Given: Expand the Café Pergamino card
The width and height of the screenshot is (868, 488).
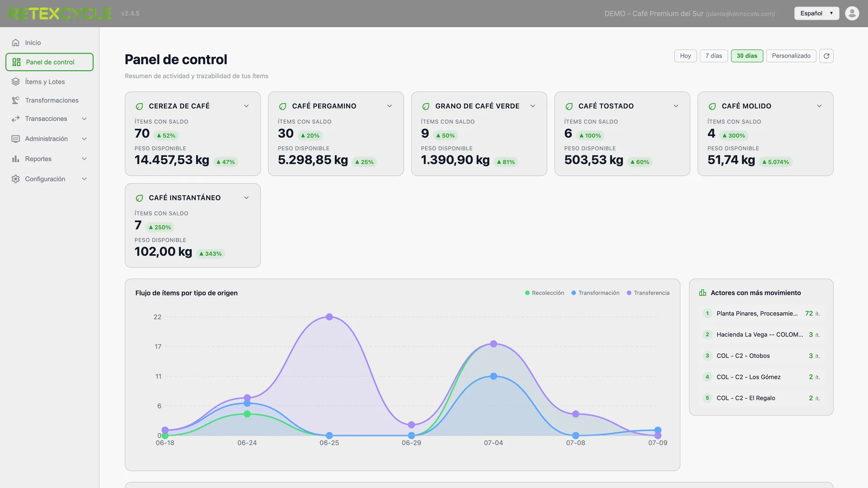Looking at the screenshot, I should pyautogui.click(x=390, y=106).
